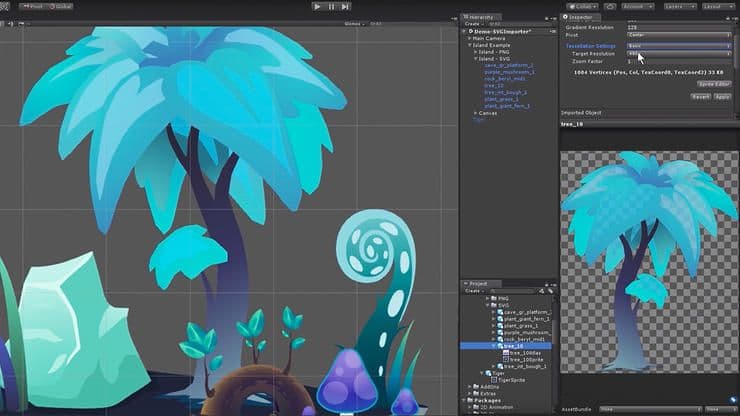Open the Layers dropdown
Image resolution: width=740 pixels, height=416 pixels.
(680, 7)
